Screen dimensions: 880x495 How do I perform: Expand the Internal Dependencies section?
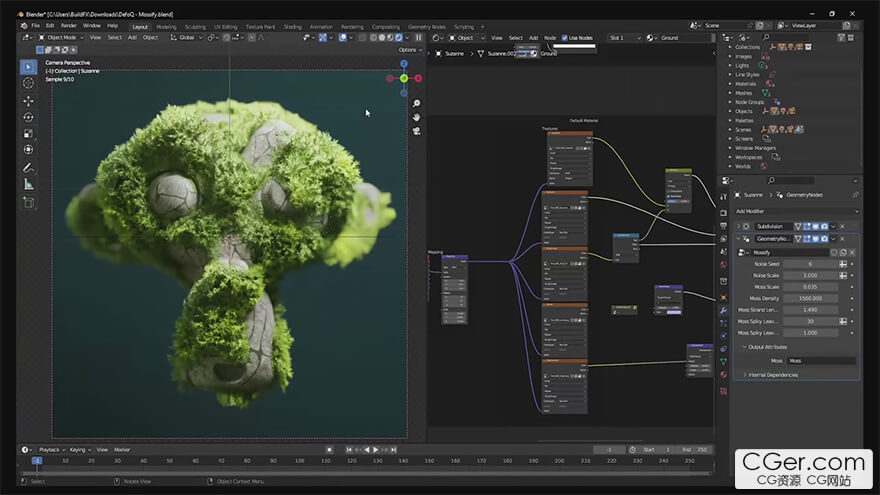coord(745,375)
